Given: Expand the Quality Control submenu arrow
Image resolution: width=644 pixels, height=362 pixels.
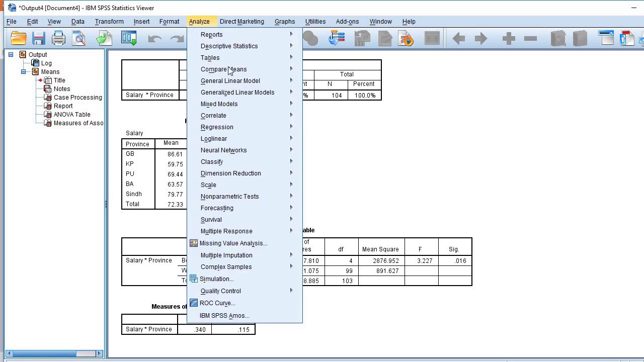Looking at the screenshot, I should [291, 291].
